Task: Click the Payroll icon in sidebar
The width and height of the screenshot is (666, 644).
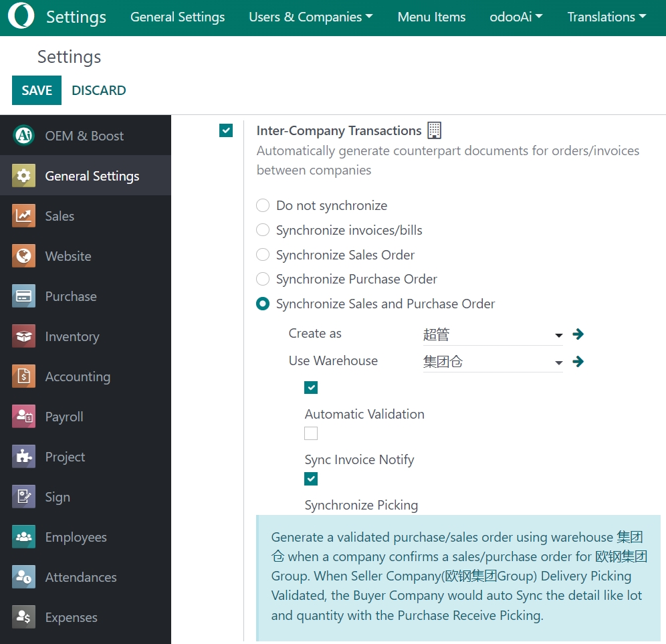Action: point(23,417)
